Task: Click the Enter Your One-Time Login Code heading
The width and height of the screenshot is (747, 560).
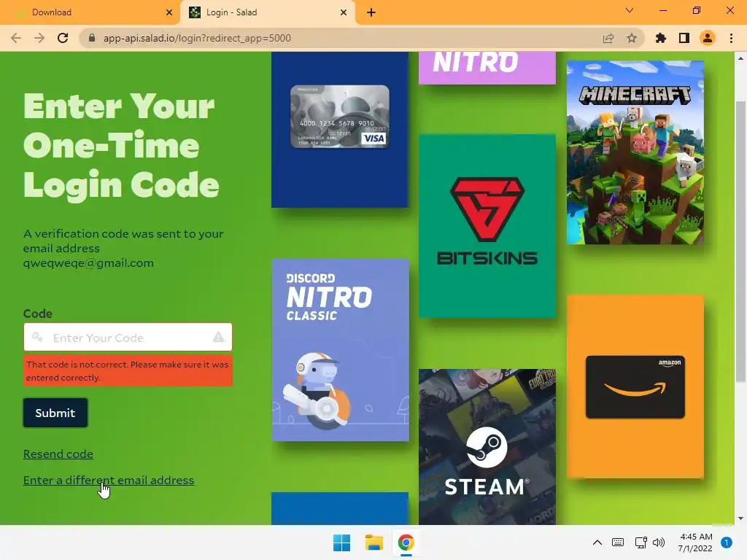Action: [121, 145]
